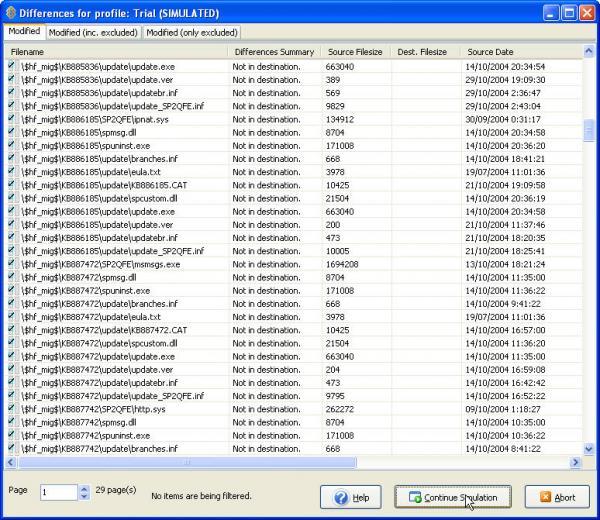
Task: Uncheck the KB885836\update\update.ver row checkbox
Action: 11,79
